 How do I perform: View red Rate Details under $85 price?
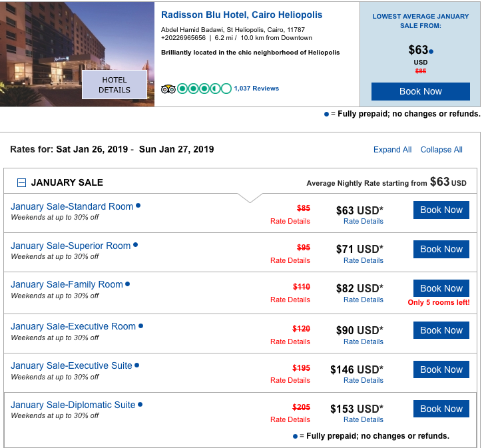[x=290, y=221]
